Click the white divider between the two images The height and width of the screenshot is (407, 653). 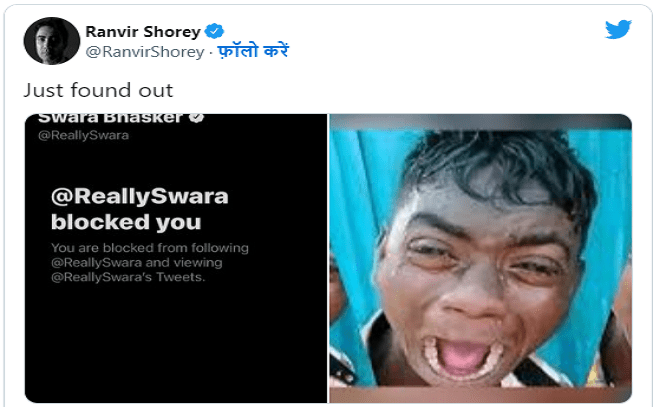click(328, 258)
